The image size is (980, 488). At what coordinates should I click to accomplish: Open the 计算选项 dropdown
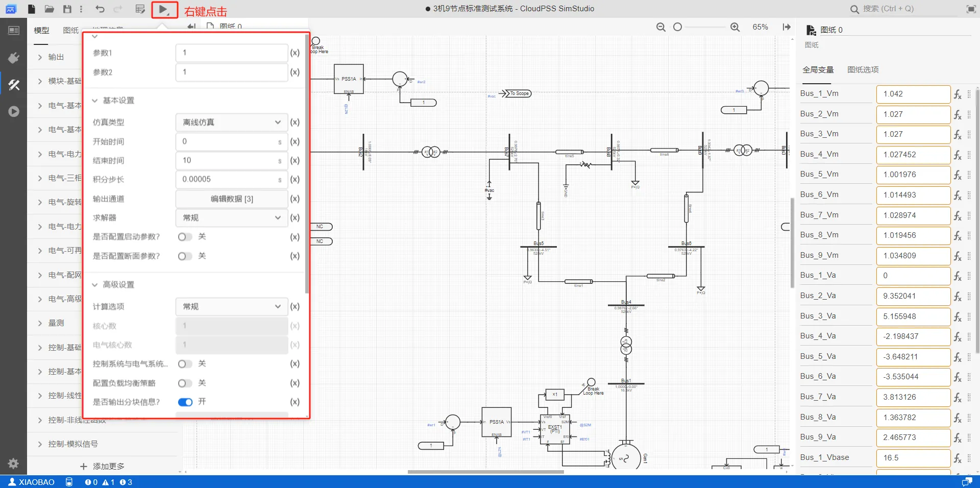[232, 307]
